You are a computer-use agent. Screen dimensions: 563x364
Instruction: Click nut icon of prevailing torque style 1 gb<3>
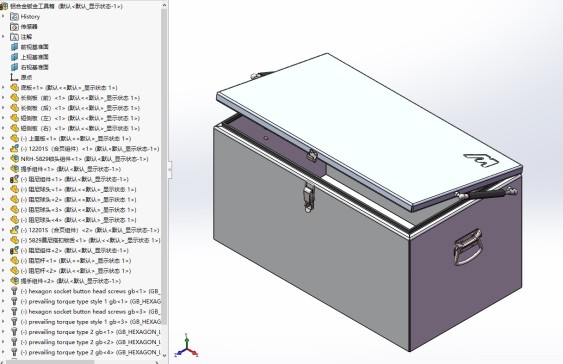(14, 321)
